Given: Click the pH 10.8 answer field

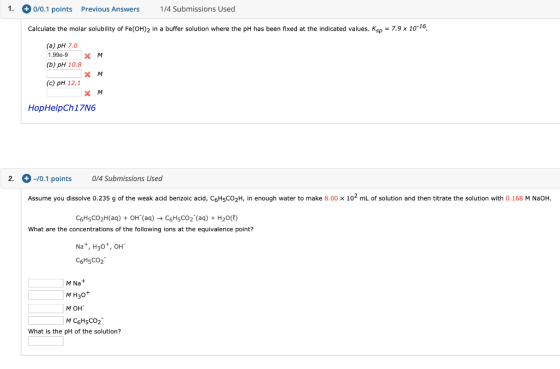Looking at the screenshot, I should click(64, 74).
